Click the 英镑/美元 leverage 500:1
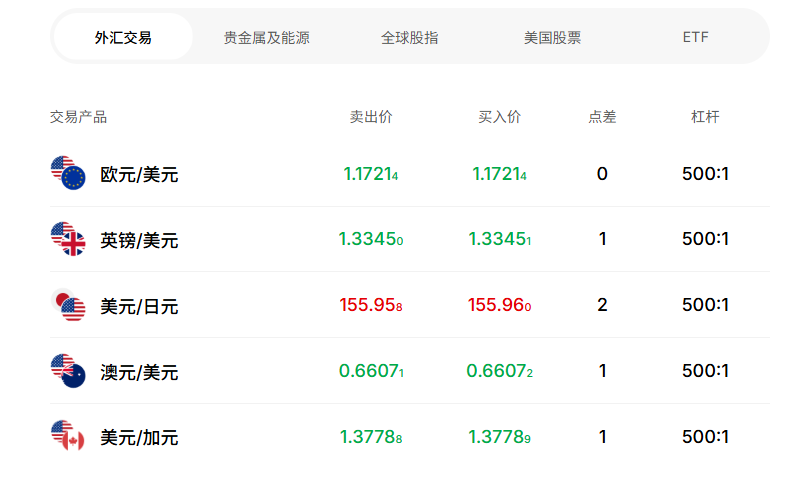Screen dimensions: 808x477 click(705, 239)
